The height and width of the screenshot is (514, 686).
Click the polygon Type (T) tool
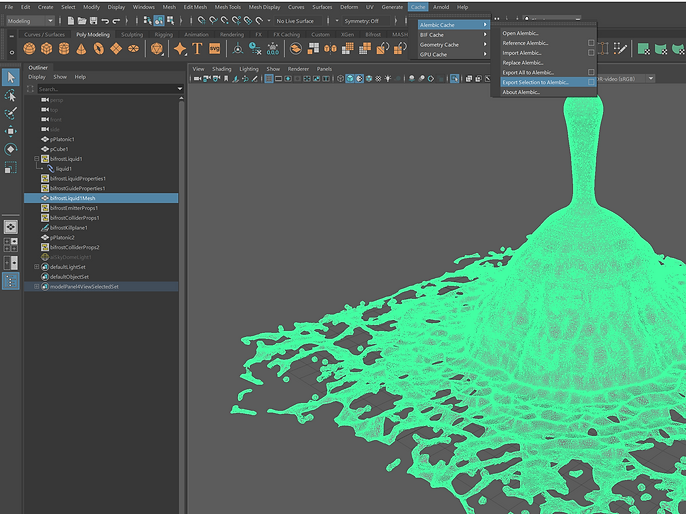pyautogui.click(x=197, y=49)
